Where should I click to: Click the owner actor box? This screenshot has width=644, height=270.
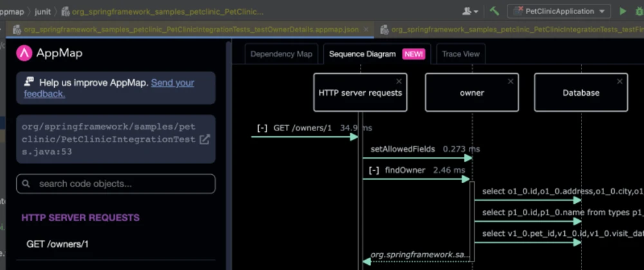(472, 93)
